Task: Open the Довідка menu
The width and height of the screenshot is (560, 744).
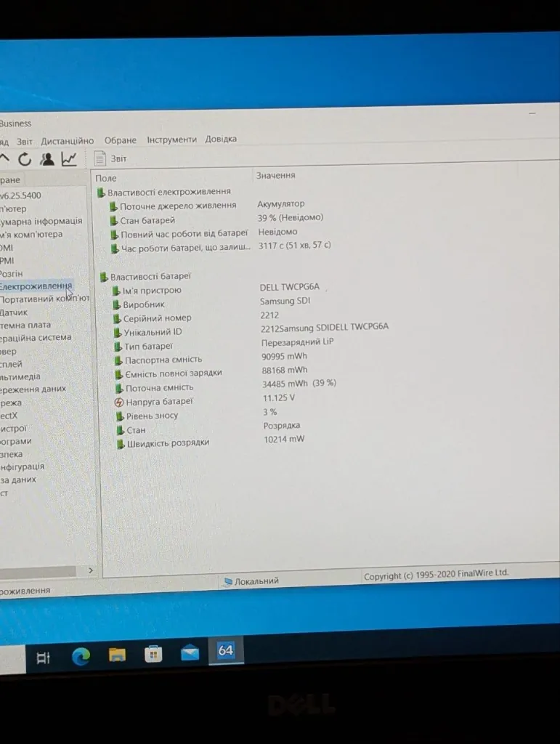Action: pos(221,139)
